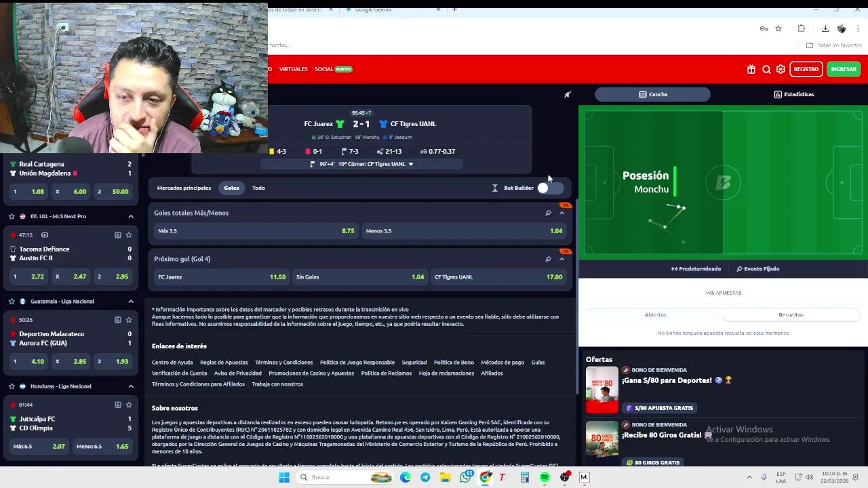Screen dimensions: 868x488
Task: Open stats icon for Deportivo Malacateco match
Action: point(118,320)
